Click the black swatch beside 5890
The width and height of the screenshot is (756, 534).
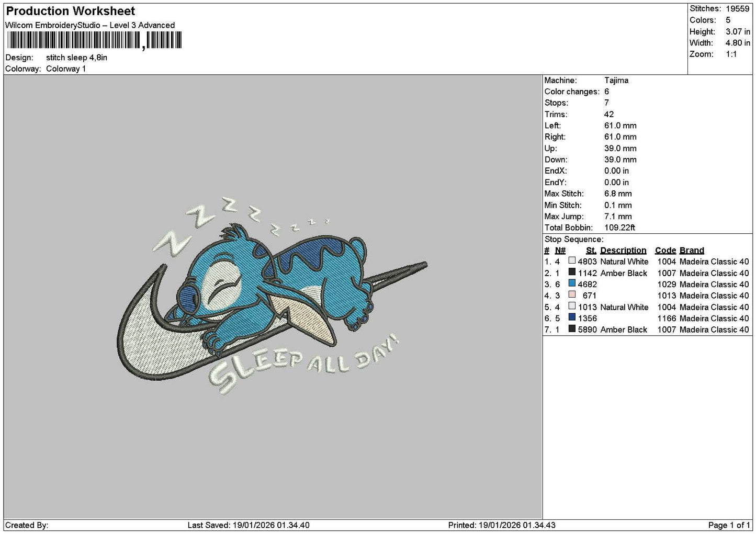(x=572, y=328)
